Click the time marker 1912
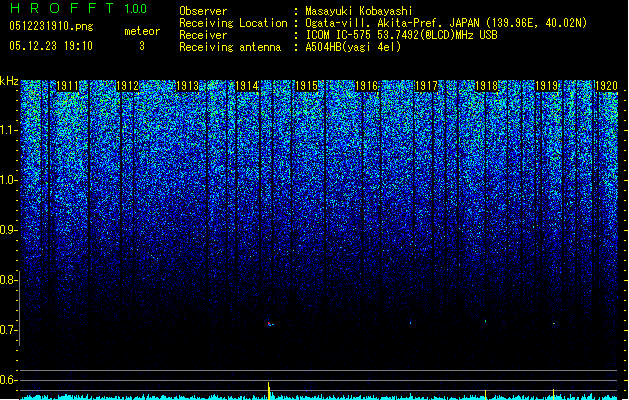629x400 pixels. click(128, 86)
